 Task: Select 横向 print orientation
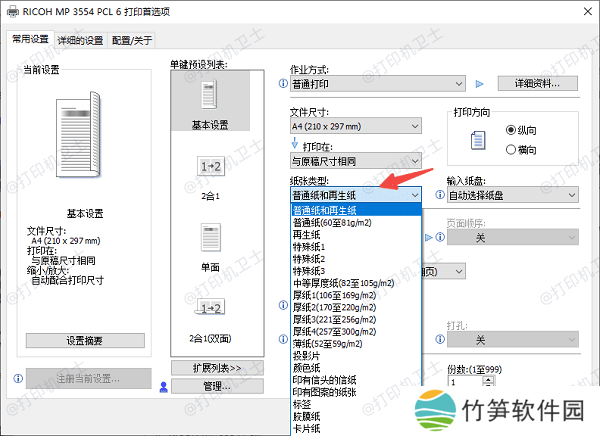pyautogui.click(x=512, y=148)
